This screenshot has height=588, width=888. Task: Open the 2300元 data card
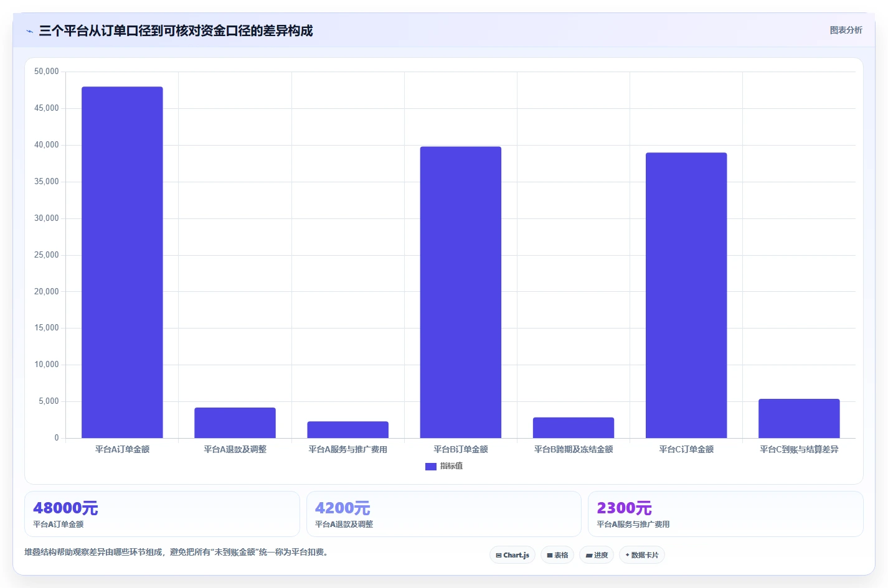725,514
